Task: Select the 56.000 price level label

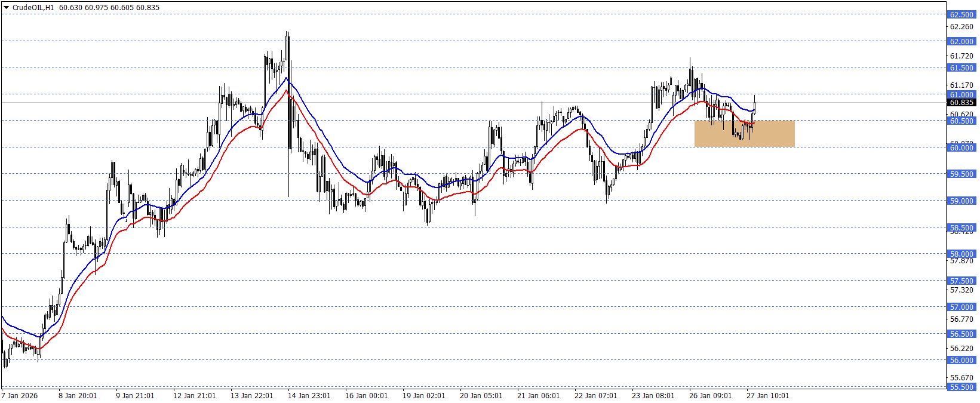Action: tap(961, 361)
